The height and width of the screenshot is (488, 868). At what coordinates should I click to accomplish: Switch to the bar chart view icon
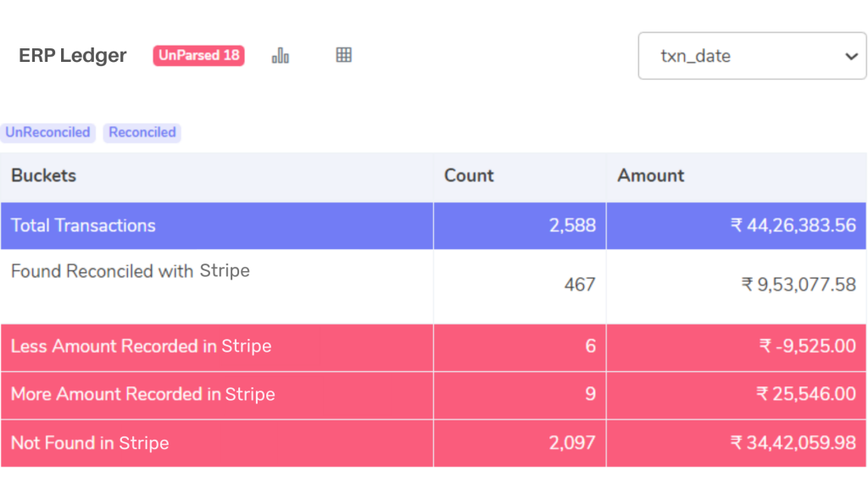tap(281, 55)
